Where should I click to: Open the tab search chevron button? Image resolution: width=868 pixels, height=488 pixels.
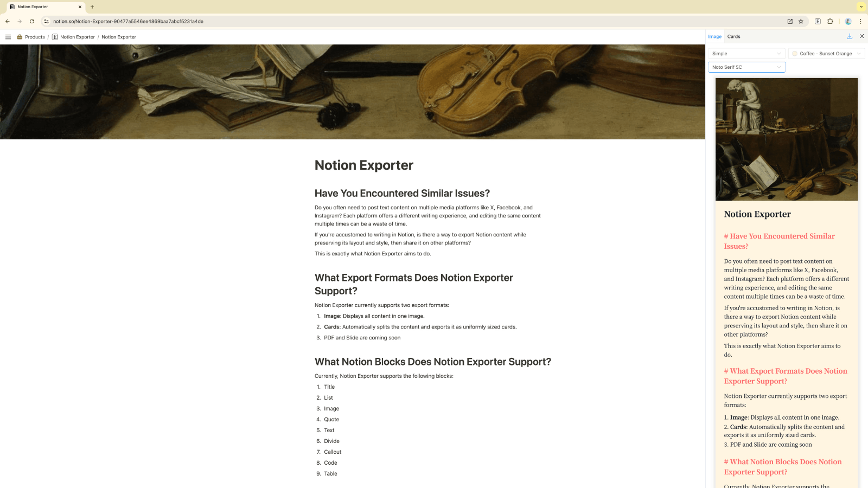click(x=861, y=7)
